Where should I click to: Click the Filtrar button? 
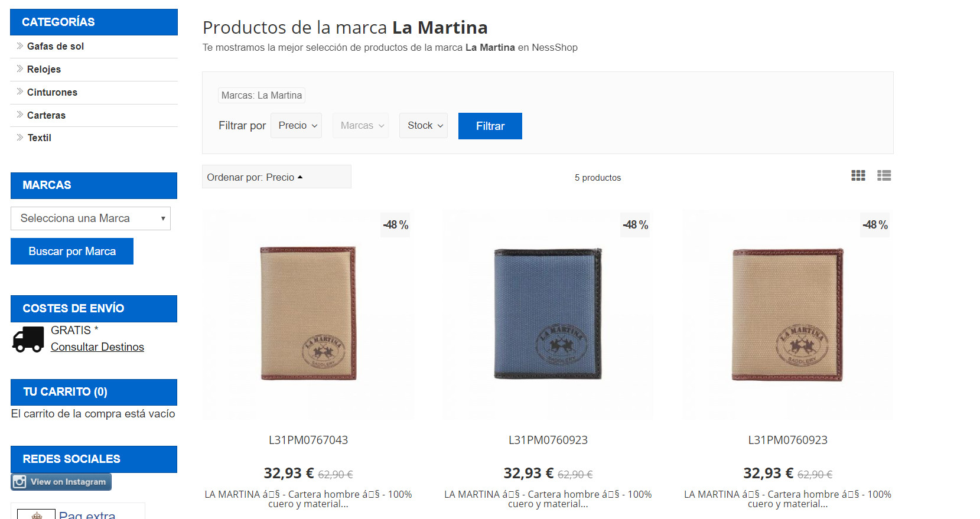tap(490, 126)
